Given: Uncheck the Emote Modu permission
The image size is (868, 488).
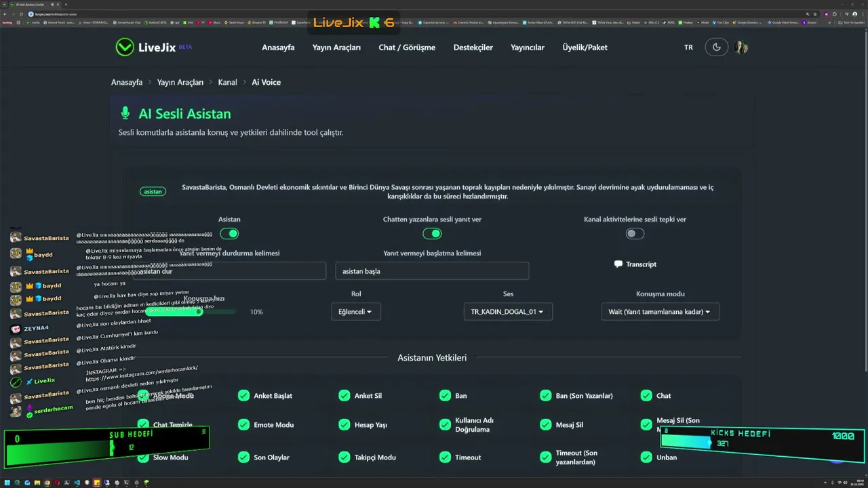Looking at the screenshot, I should [x=243, y=424].
